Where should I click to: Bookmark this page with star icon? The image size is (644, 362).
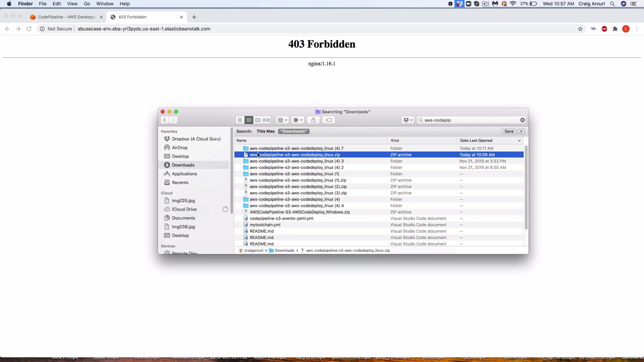pos(580,29)
